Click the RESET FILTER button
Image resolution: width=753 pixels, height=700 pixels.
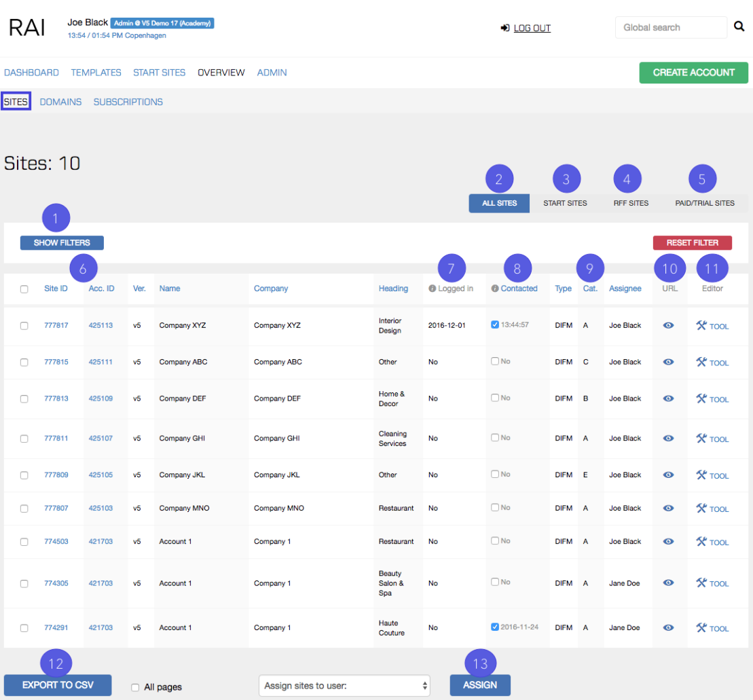point(692,242)
